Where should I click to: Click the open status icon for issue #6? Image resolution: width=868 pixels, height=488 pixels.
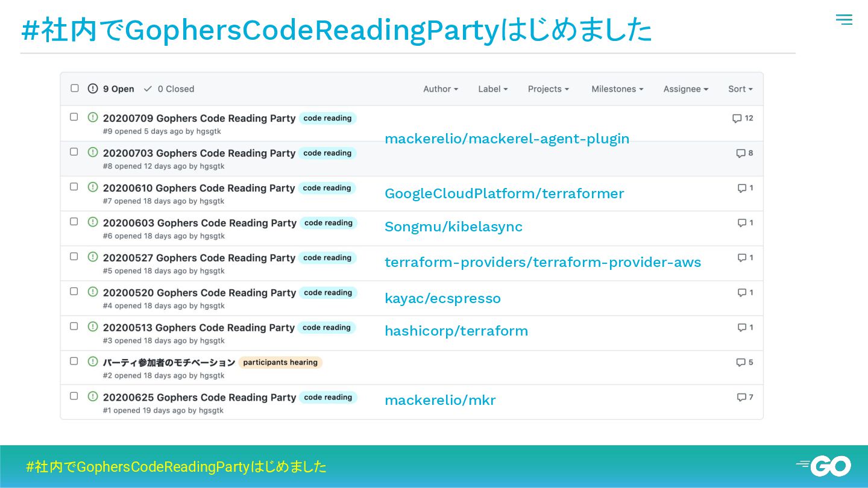pos(93,222)
